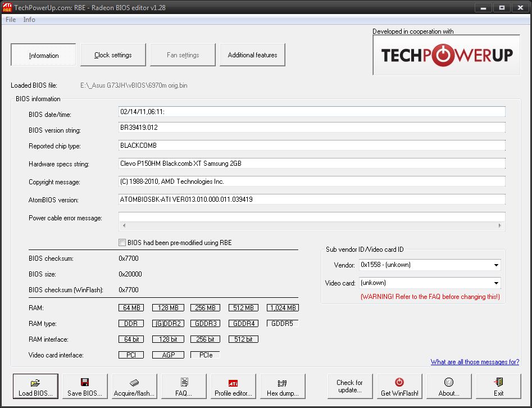Maximize the RBE window
The image size is (532, 408).
502,7
